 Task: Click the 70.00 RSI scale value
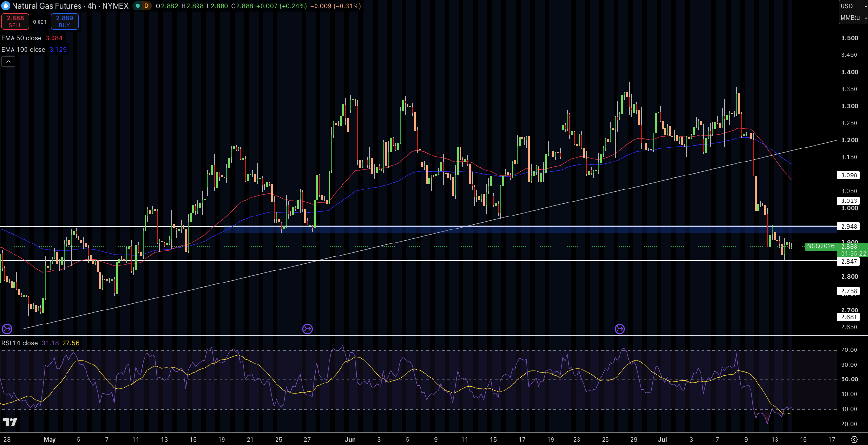pos(849,350)
